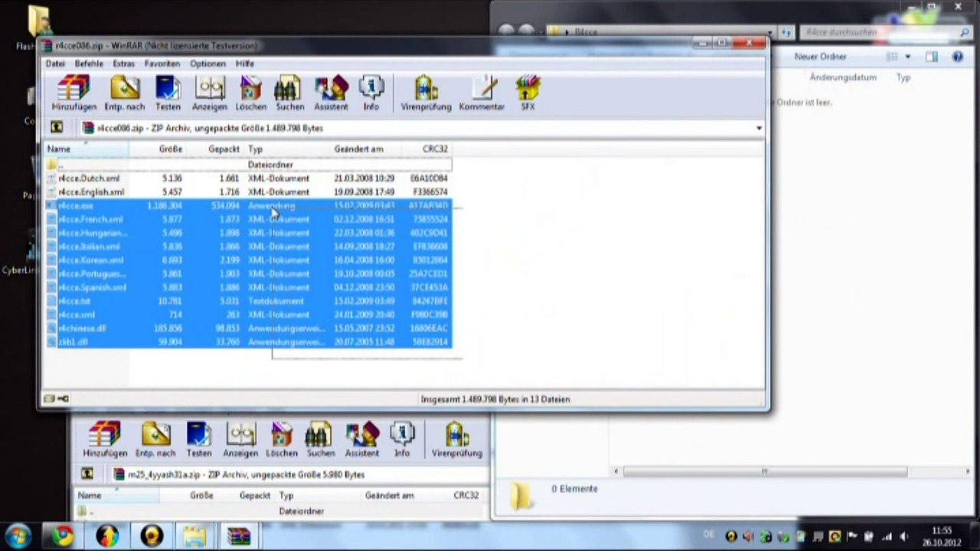Select file r4chinese.dll
This screenshot has height=551, width=980.
[249, 328]
